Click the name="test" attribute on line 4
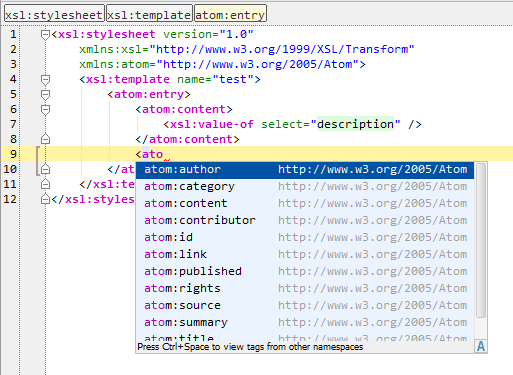513x375 pixels. [x=215, y=79]
